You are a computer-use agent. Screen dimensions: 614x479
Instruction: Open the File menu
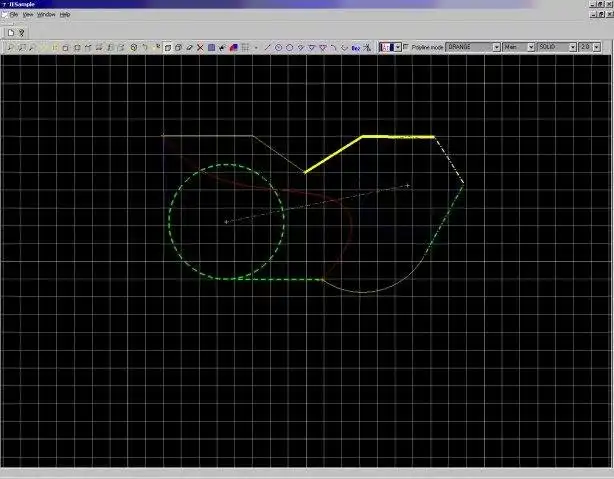[14, 14]
